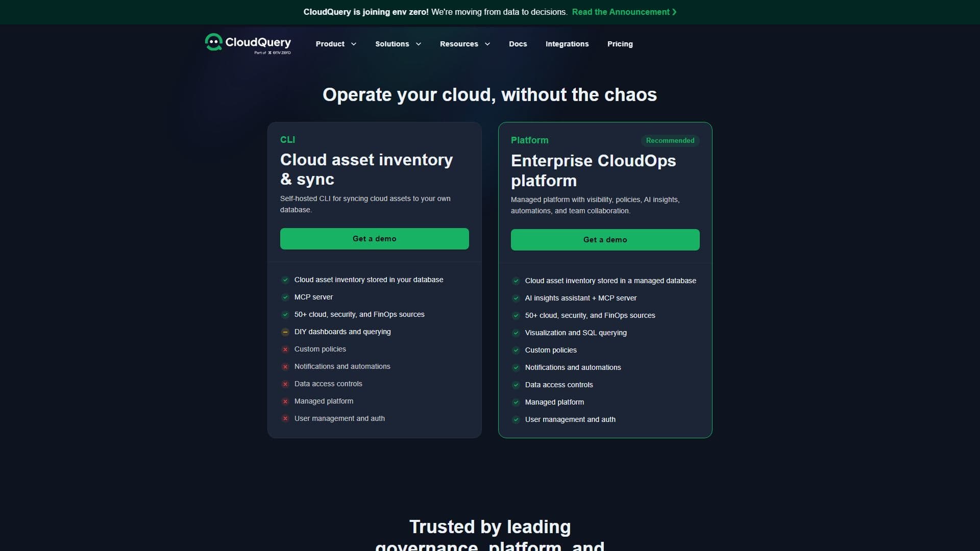Image resolution: width=980 pixels, height=551 pixels.
Task: Click red X icon beside CLI Data access controls
Action: (285, 384)
